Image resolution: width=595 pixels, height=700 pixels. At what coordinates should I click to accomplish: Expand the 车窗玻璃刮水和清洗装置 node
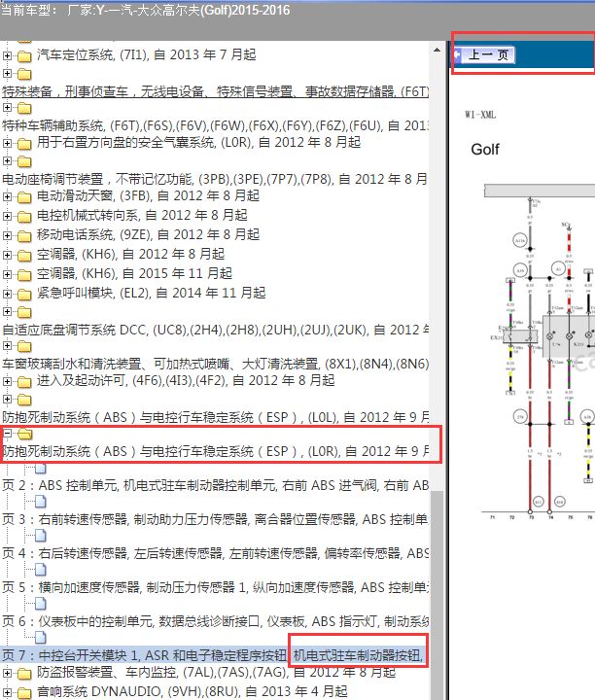pos(7,345)
